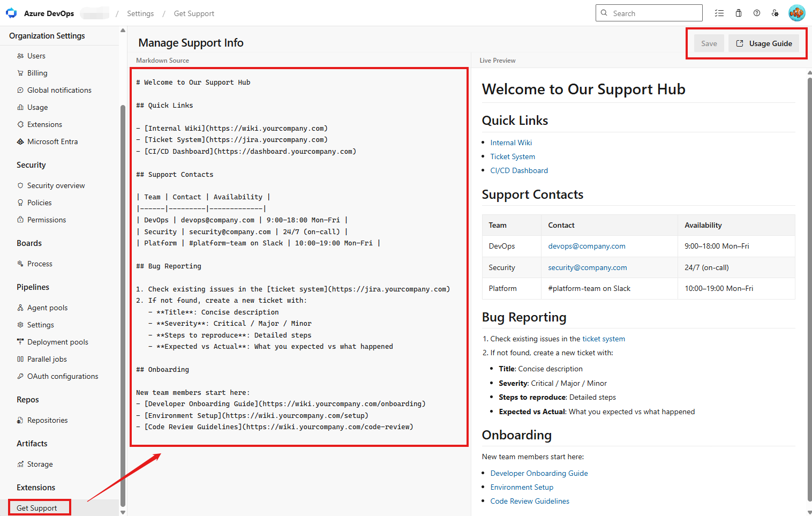Click the sidebar scrollbar up arrow
This screenshot has width=812, height=516.
(x=123, y=31)
